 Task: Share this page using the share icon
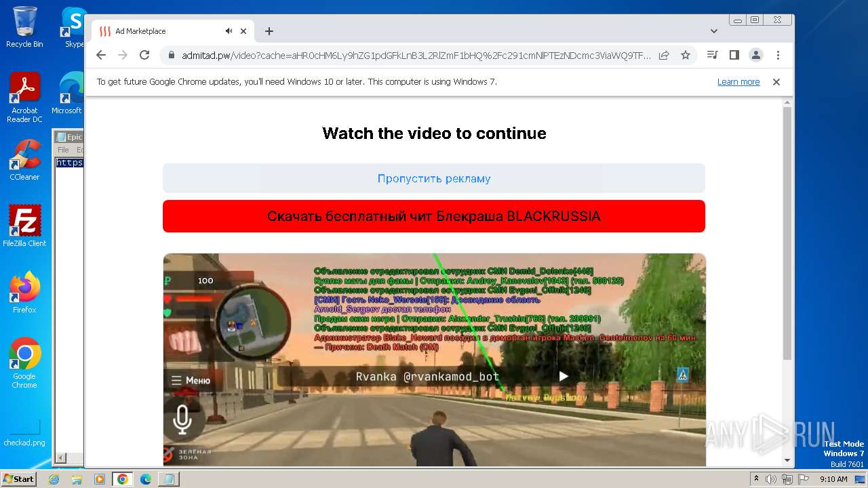point(664,55)
